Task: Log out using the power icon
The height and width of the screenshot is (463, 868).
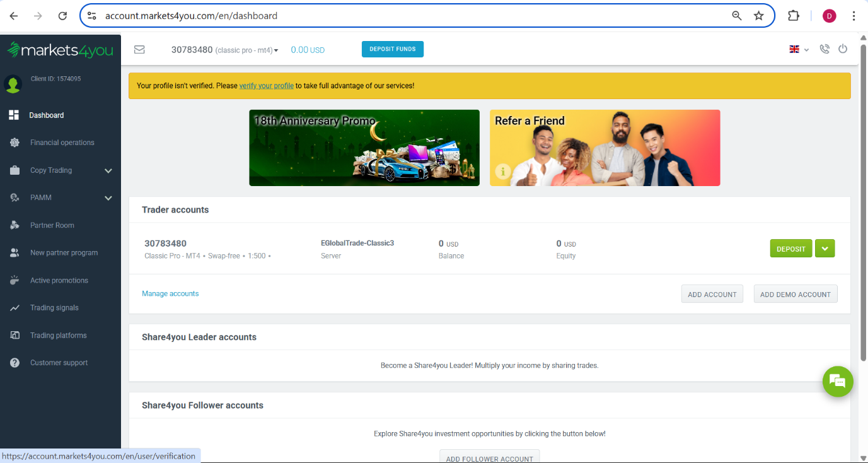Action: 843,49
